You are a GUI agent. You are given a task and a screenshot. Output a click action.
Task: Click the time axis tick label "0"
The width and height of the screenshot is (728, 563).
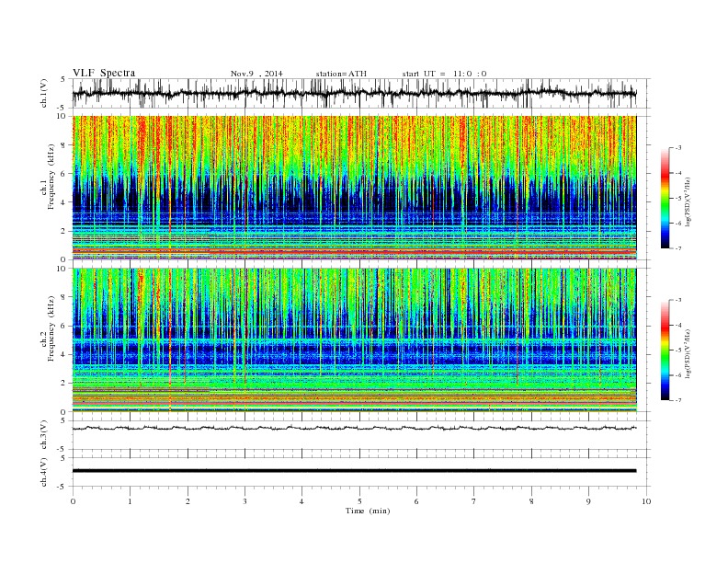click(x=73, y=501)
